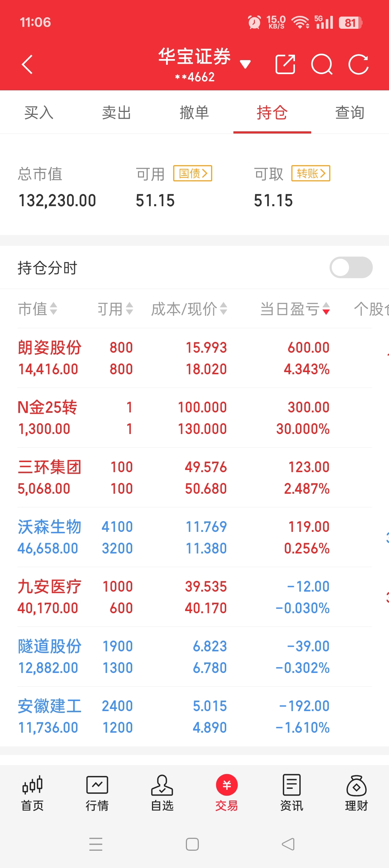This screenshot has height=868, width=389.
Task: Switch to the 买入 tab
Action: point(39,113)
